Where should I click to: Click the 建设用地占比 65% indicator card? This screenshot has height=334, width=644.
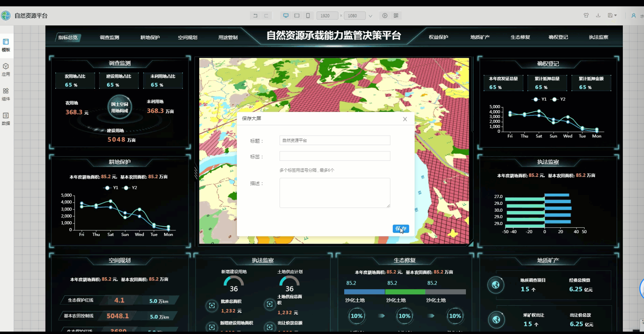coord(119,80)
